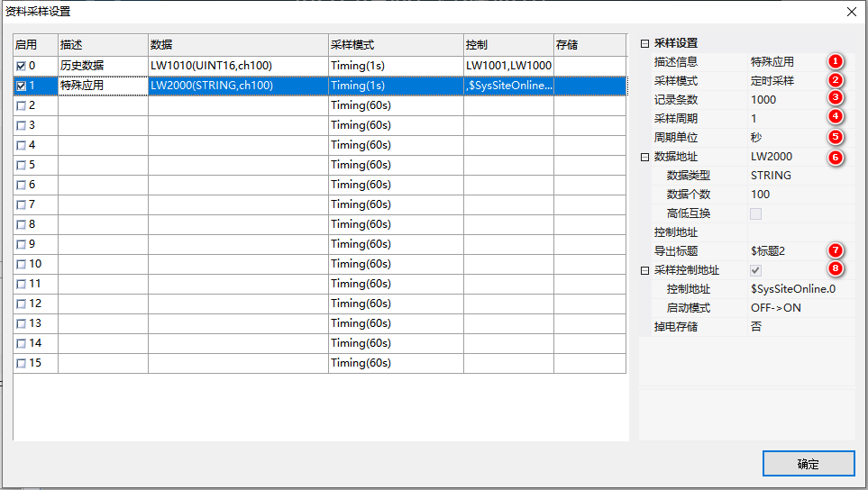Click red marker number 2 beside 采样模式
This screenshot has width=868, height=490.
(836, 80)
